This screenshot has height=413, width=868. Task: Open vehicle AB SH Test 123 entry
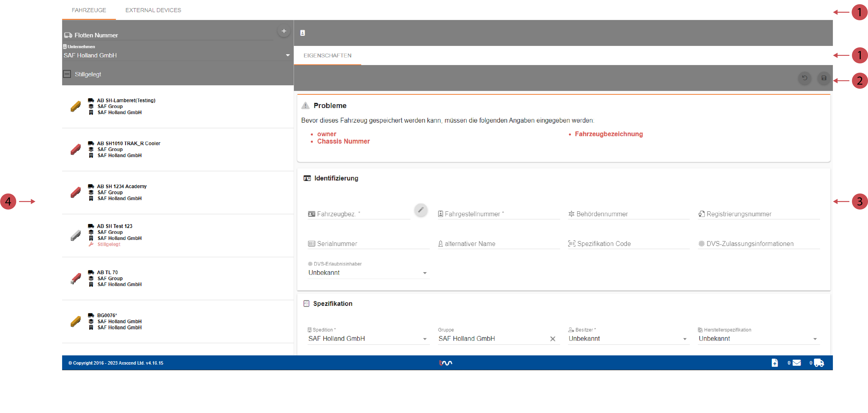pyautogui.click(x=115, y=226)
